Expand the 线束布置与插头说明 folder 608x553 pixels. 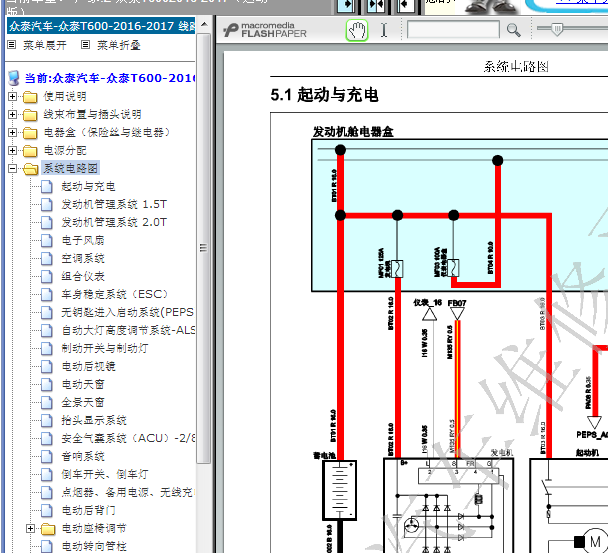point(12,114)
